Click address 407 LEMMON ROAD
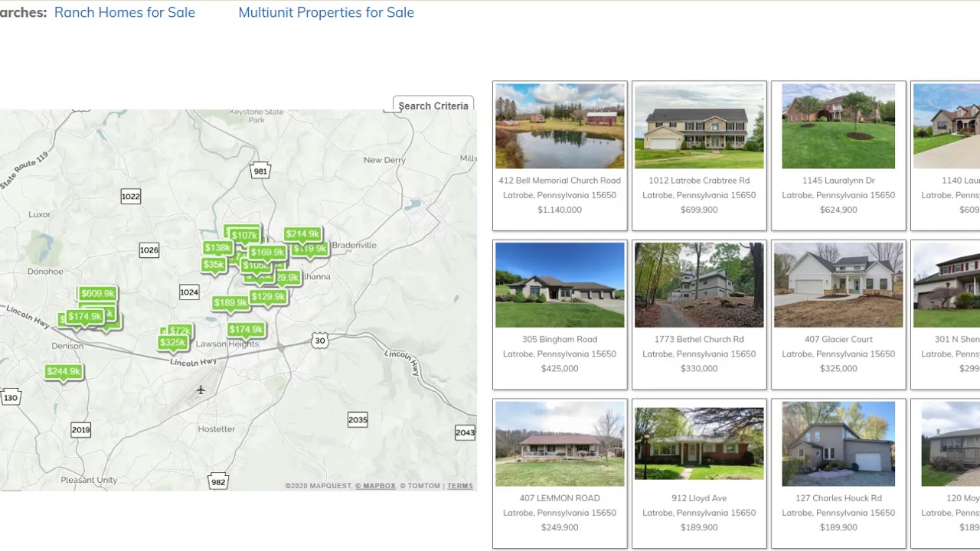This screenshot has height=551, width=980. [560, 498]
